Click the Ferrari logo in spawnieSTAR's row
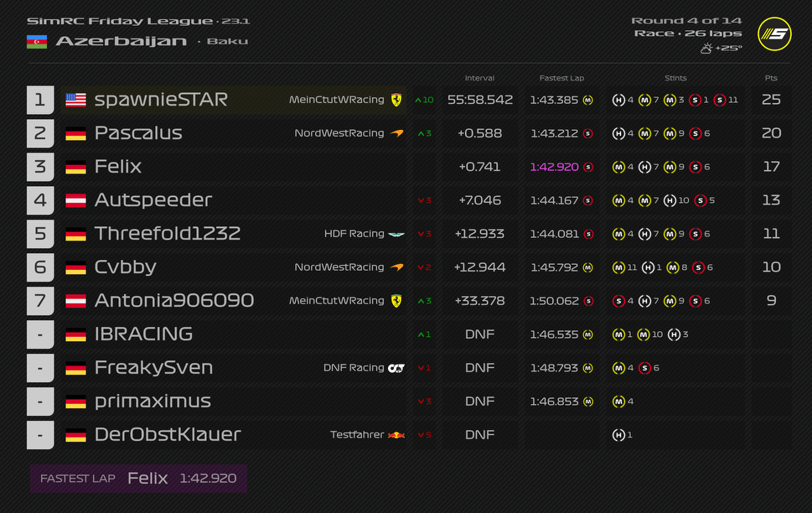This screenshot has width=812, height=513. coord(396,100)
